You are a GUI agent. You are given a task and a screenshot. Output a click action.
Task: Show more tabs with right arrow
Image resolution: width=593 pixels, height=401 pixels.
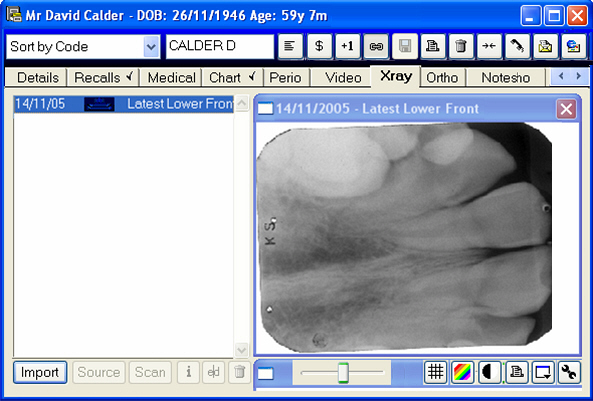tap(578, 76)
